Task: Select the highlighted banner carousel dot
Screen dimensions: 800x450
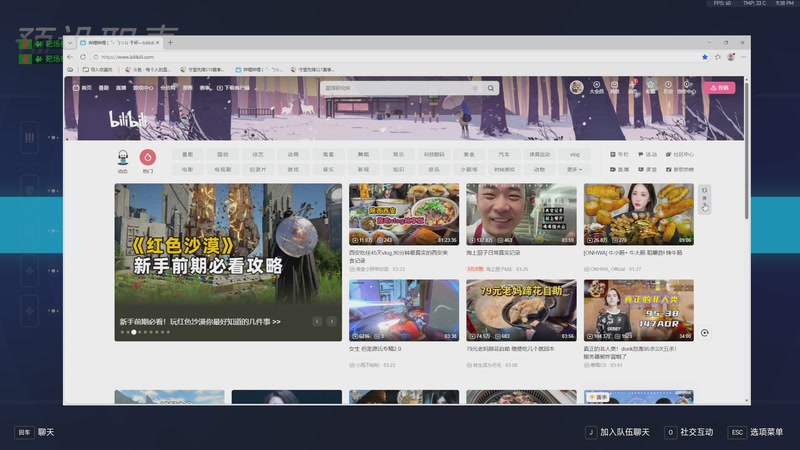Action: [134, 332]
